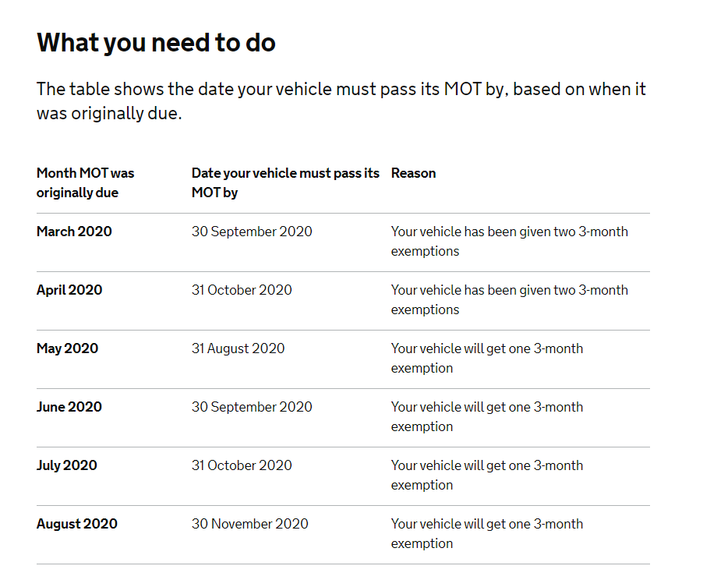The height and width of the screenshot is (587, 728).
Task: Click the 'Date your vehicle must pass its MOT by' header
Action: click(x=285, y=183)
